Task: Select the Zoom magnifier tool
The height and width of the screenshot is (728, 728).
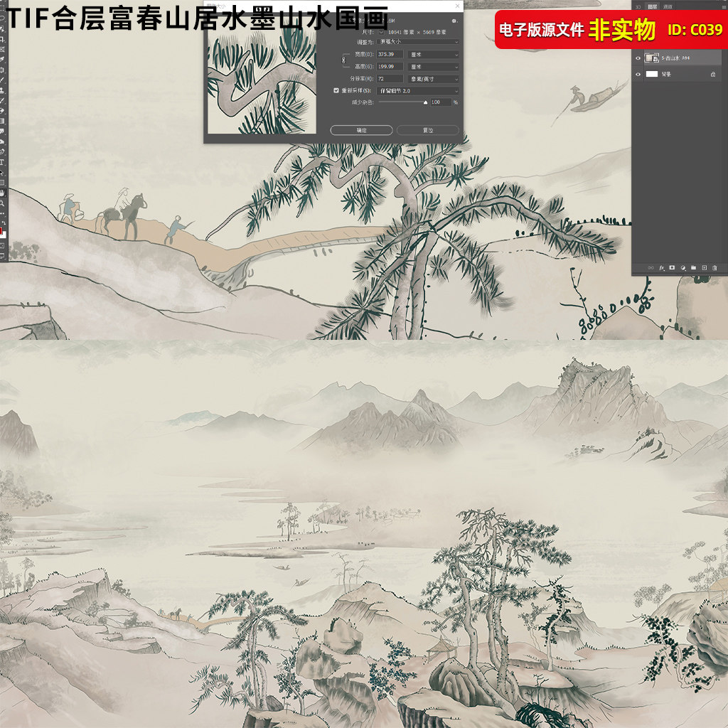Action: [2, 203]
